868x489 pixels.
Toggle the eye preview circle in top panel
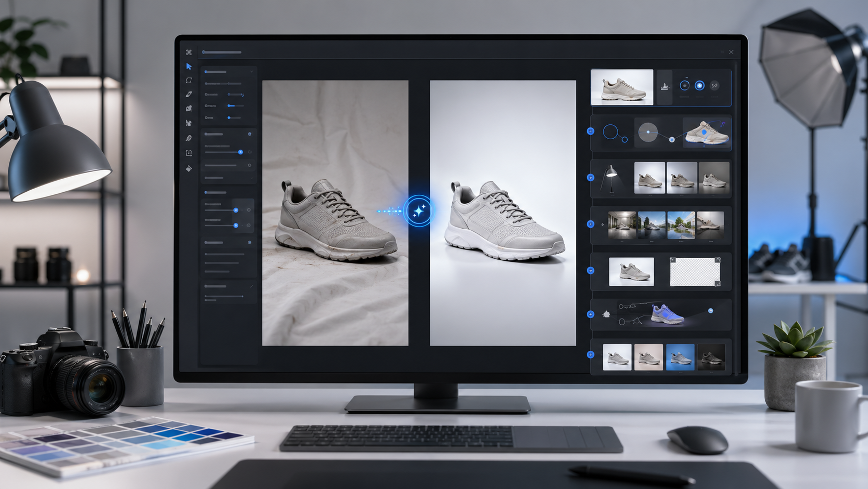click(685, 86)
